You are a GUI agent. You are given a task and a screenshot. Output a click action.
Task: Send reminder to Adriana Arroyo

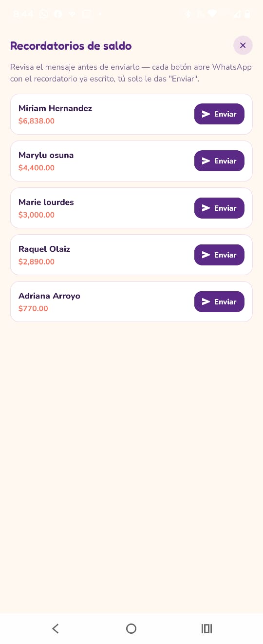pyautogui.click(x=219, y=302)
